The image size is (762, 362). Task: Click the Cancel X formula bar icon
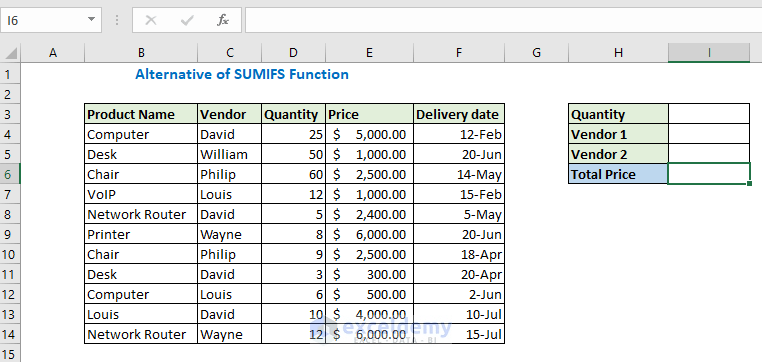(151, 20)
